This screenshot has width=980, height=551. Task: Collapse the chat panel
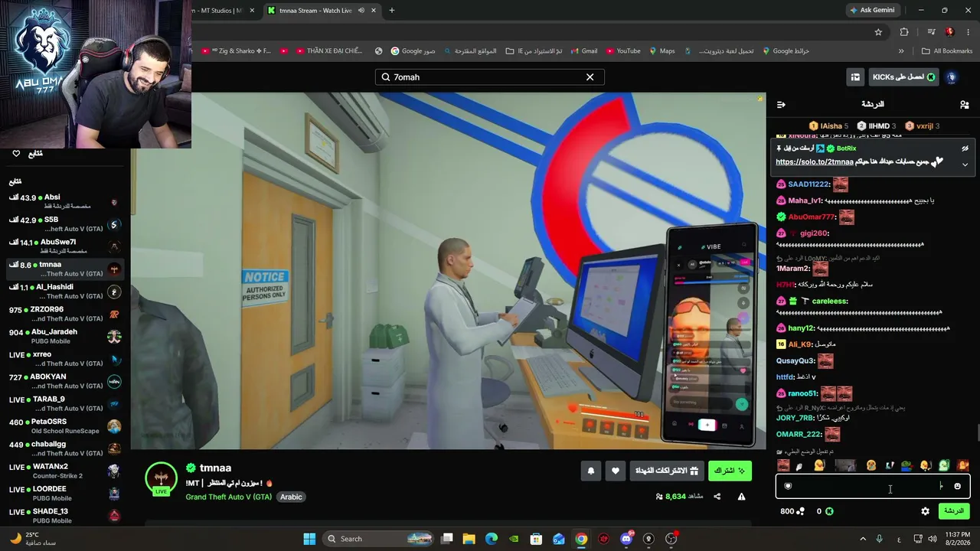(x=781, y=104)
